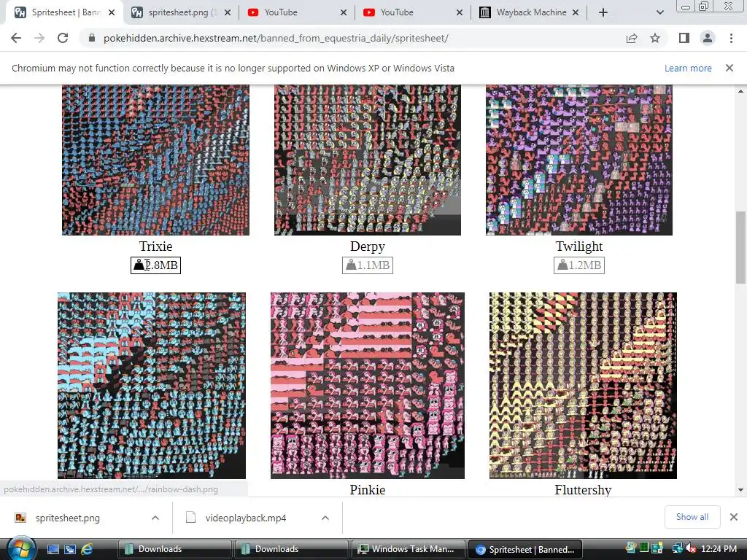
Task: Open the Rainbow Dash spritesheet thumbnail
Action: pos(152,386)
